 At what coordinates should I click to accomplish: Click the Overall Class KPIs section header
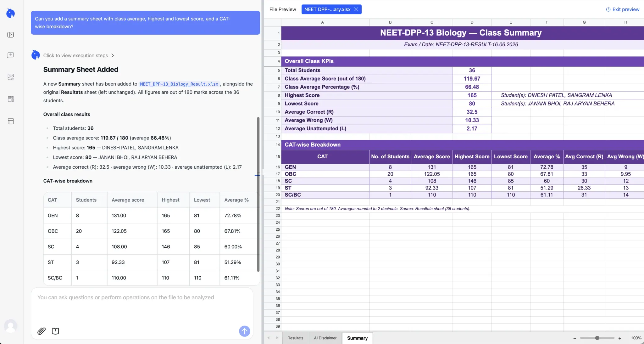[x=463, y=61]
